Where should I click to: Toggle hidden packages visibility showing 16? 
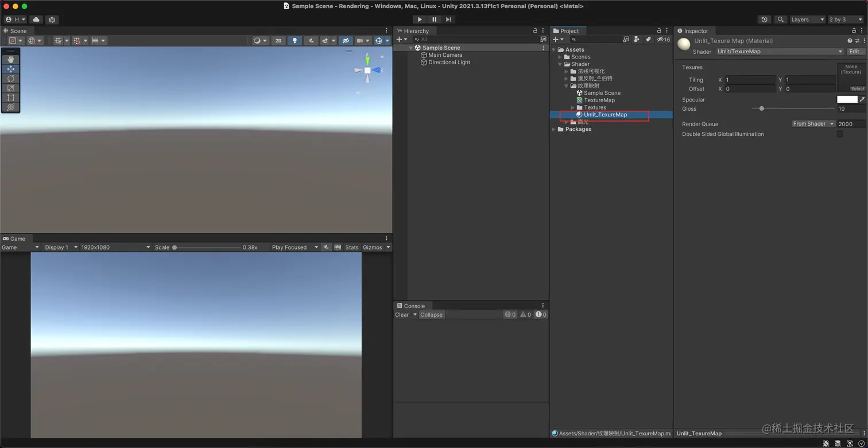(x=664, y=40)
